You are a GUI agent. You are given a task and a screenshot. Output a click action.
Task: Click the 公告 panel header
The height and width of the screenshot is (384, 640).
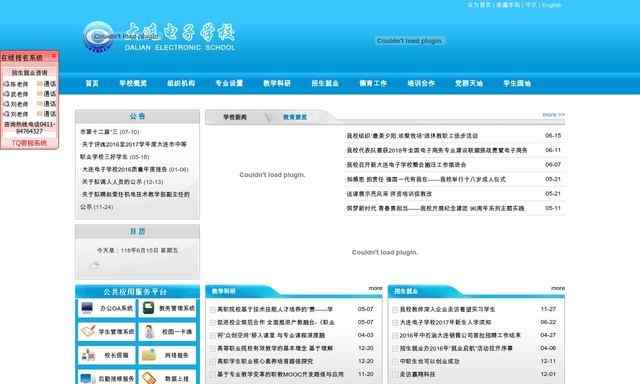tap(137, 116)
